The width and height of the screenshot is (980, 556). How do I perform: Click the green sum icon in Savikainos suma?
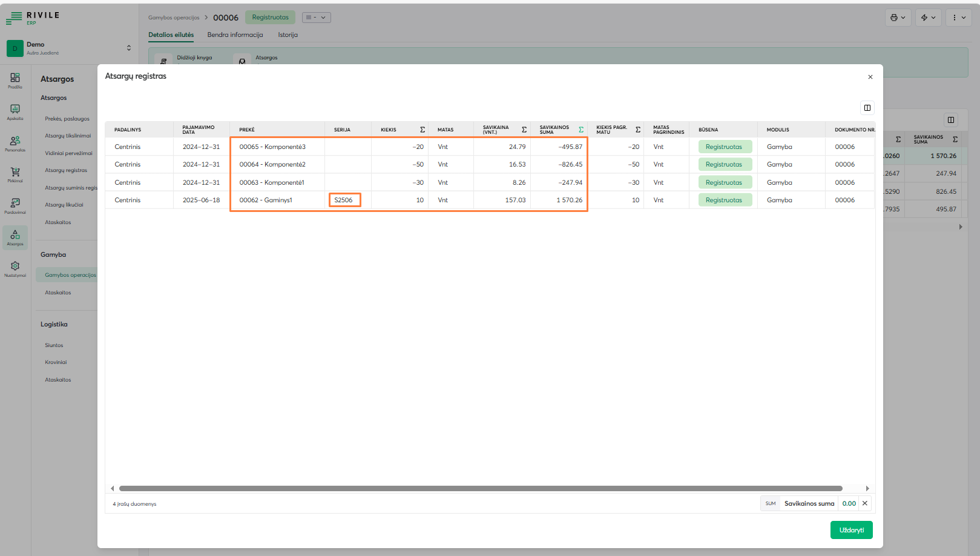(580, 130)
